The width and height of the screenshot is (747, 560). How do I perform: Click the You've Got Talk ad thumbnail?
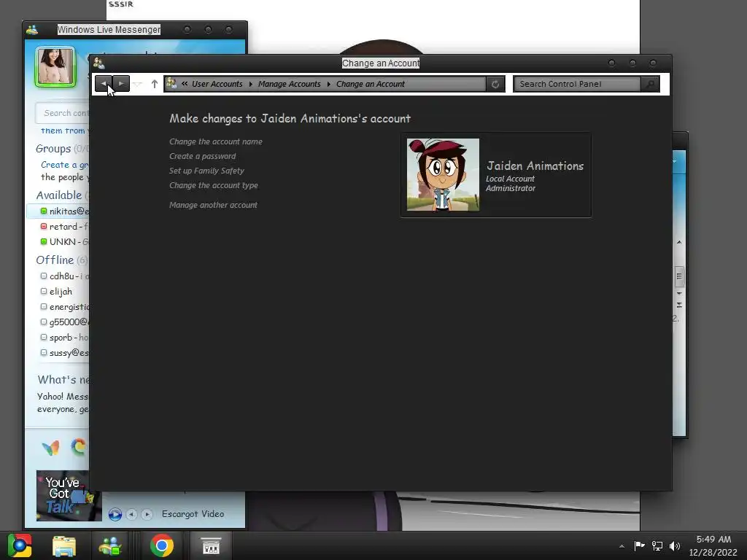coord(69,496)
